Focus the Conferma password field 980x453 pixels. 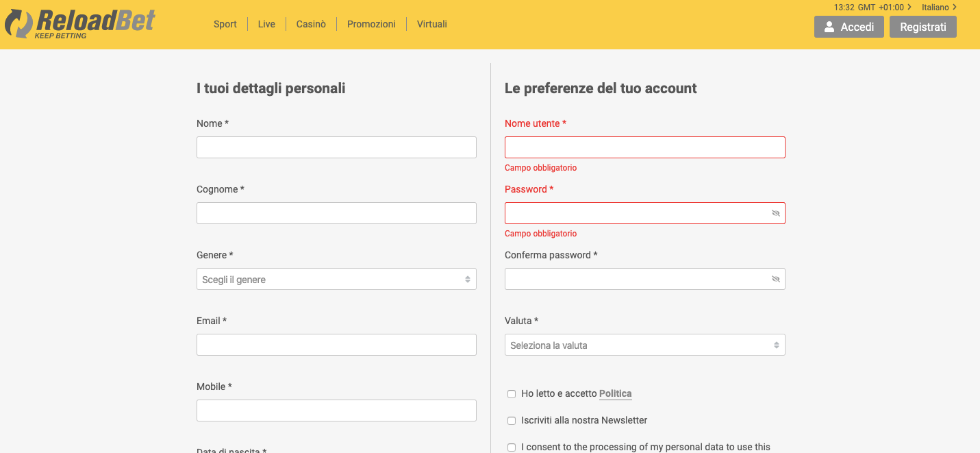[x=645, y=279]
